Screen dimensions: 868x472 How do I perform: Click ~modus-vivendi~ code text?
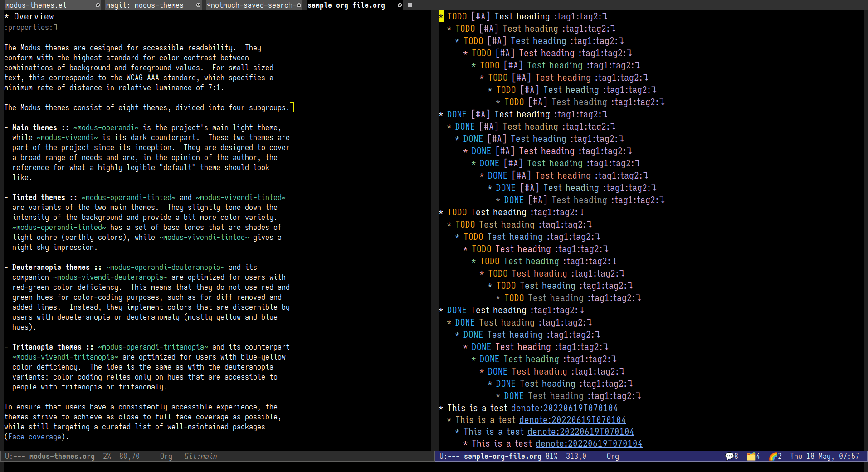pyautogui.click(x=67, y=137)
